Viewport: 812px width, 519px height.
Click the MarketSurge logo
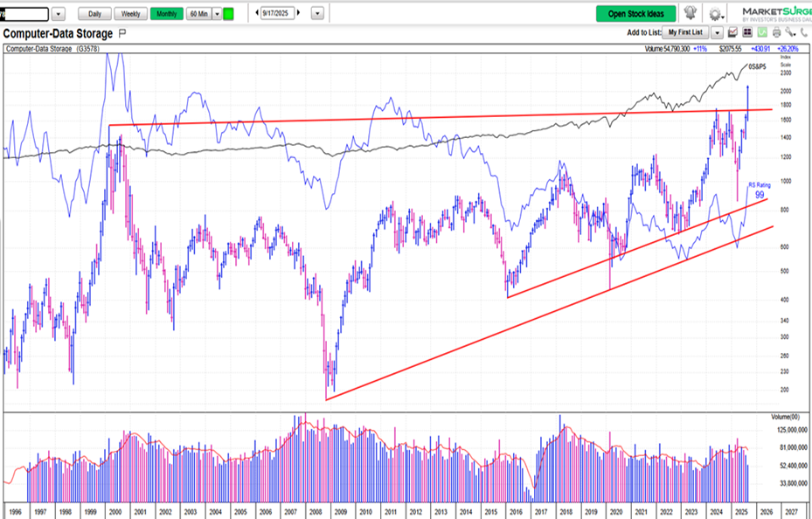tap(776, 12)
